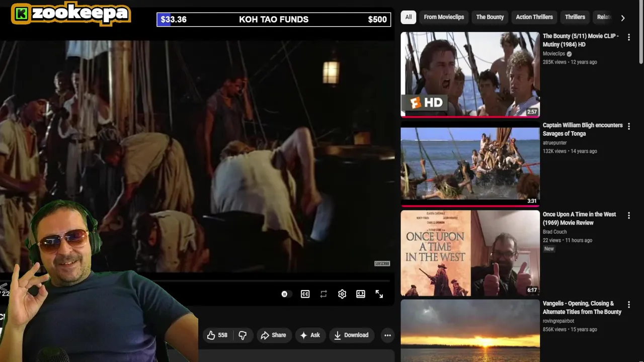Visit the Movieclips channel

pos(553,54)
